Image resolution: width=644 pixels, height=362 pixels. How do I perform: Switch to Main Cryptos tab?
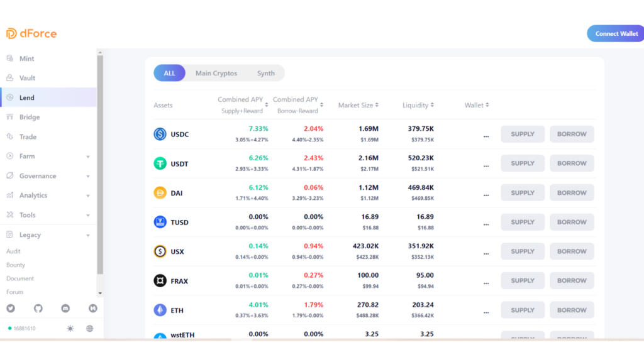point(216,74)
